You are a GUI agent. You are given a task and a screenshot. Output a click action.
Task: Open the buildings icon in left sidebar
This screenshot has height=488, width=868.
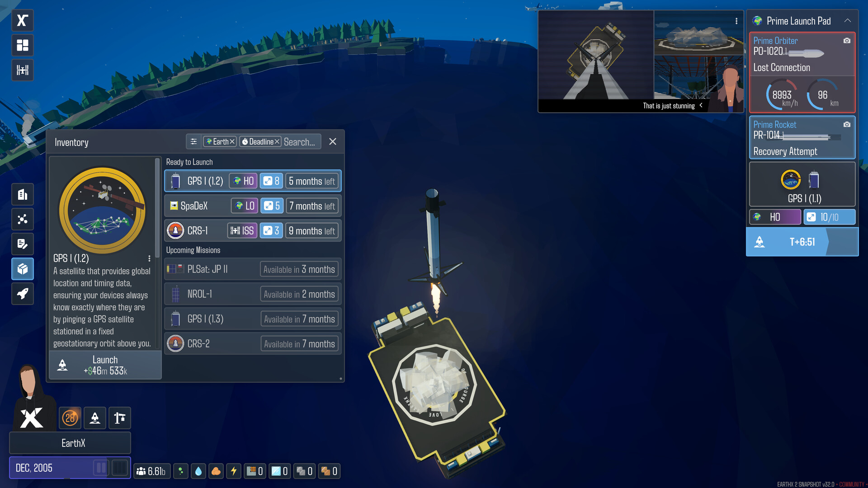tap(22, 195)
